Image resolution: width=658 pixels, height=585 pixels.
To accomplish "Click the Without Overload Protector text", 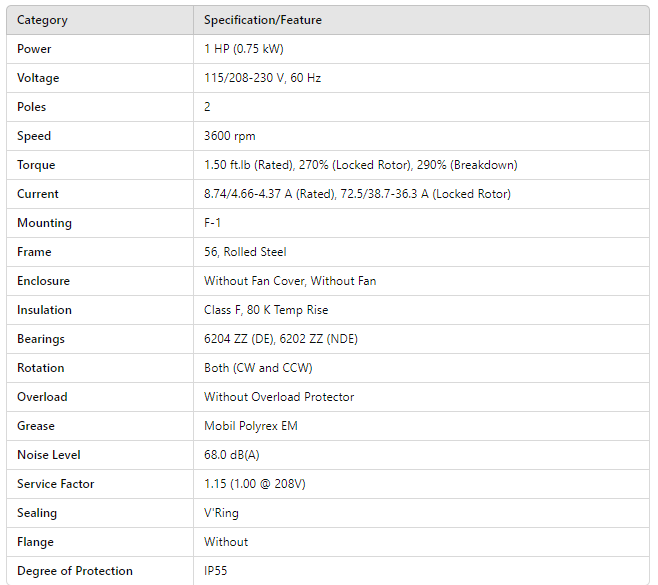I will 279,397.
